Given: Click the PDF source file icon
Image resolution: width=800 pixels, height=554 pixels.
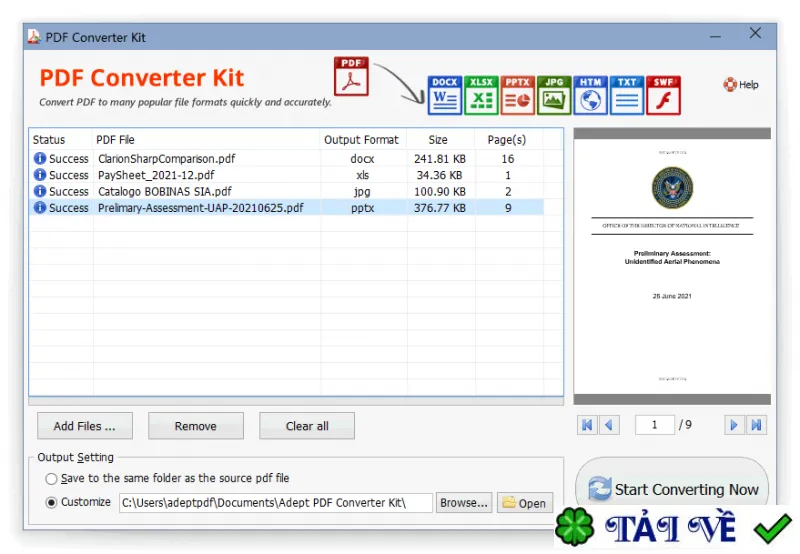Looking at the screenshot, I should tap(351, 77).
